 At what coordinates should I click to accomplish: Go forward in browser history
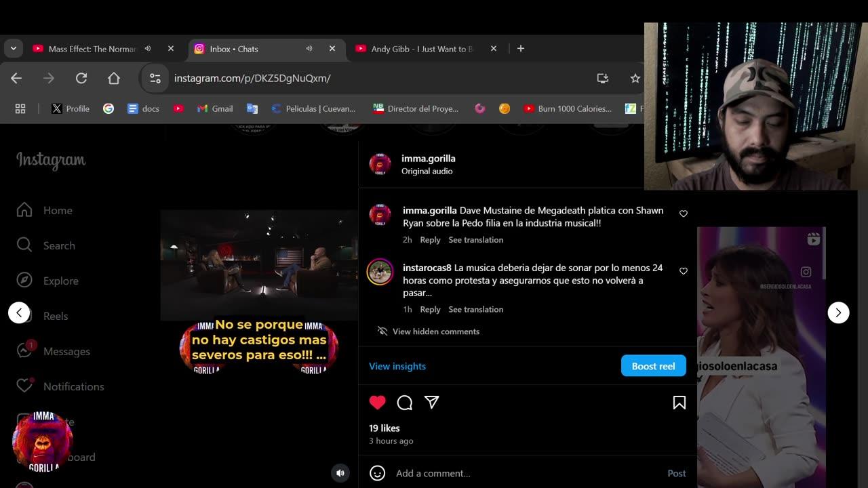pos(49,79)
